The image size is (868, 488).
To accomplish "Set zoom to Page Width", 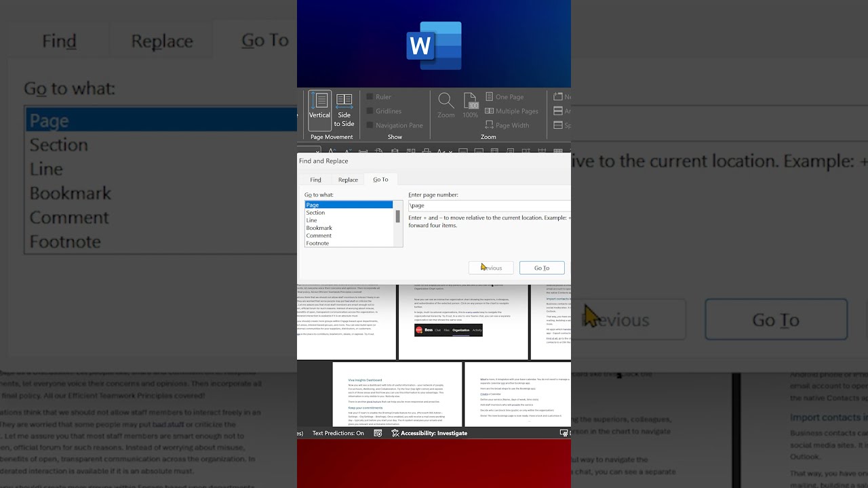I will pos(507,125).
